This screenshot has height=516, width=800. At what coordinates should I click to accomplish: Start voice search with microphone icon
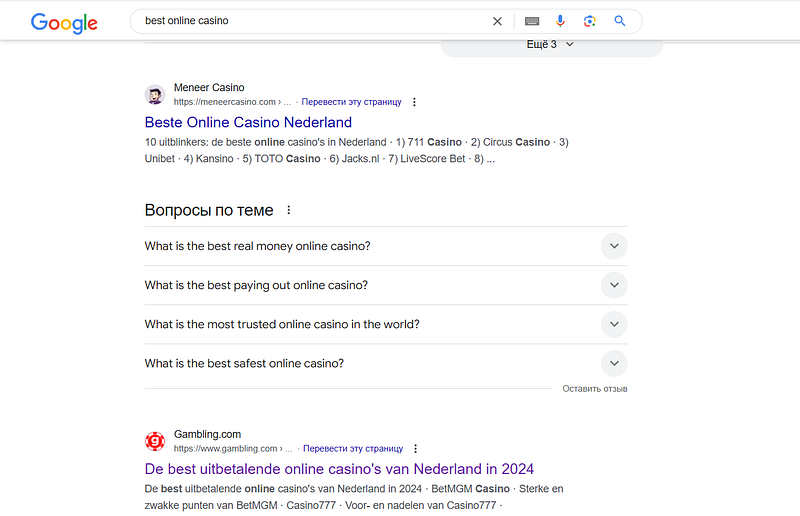pos(560,21)
